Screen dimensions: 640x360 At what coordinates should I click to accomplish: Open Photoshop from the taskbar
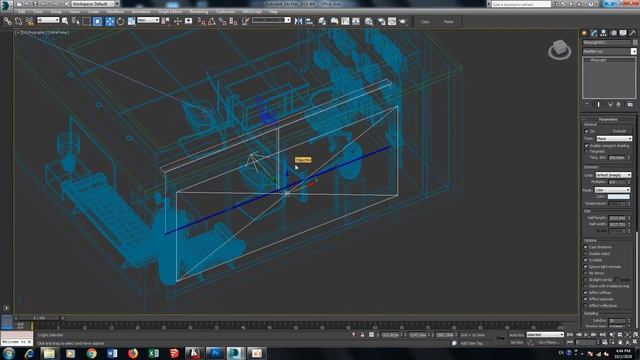(215, 353)
